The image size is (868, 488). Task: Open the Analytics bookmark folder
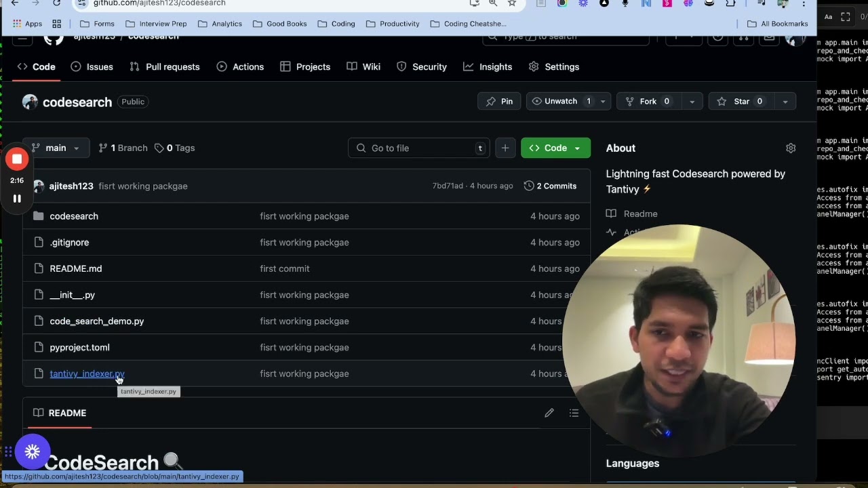tap(220, 24)
